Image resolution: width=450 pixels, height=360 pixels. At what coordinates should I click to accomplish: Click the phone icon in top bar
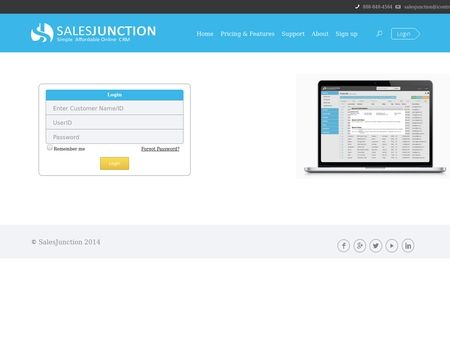point(357,7)
